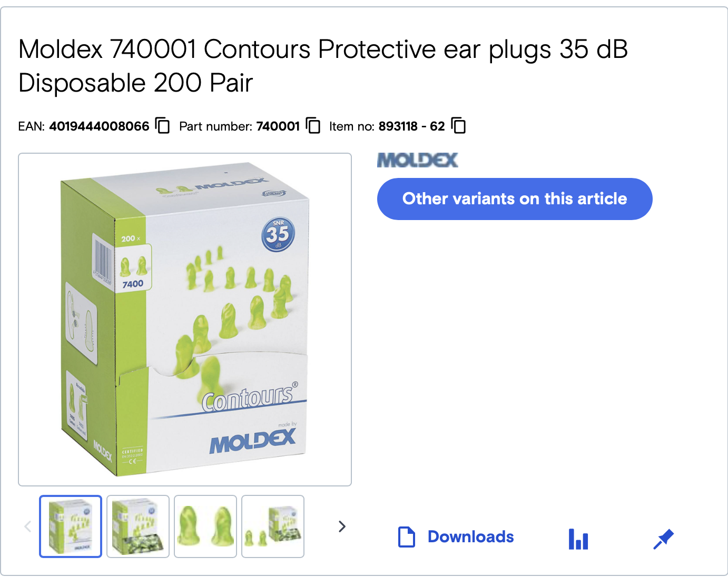Screen dimensions: 728x577
Task: Open the bar chart comparison icon
Action: (x=578, y=539)
